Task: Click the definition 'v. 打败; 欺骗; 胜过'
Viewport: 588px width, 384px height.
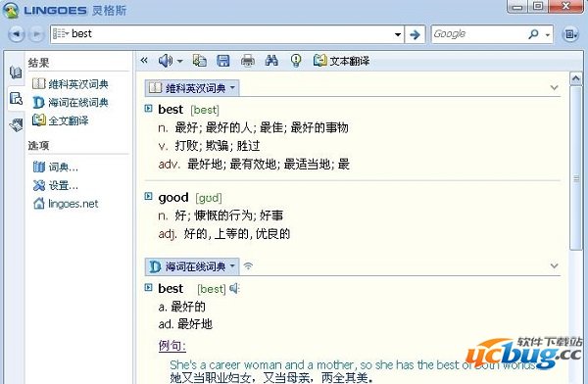Action: [x=210, y=146]
